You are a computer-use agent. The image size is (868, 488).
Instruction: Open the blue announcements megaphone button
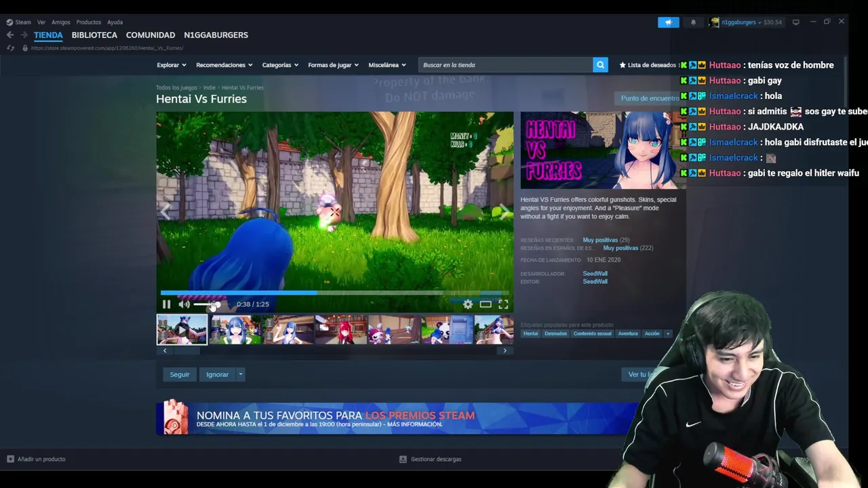click(x=668, y=22)
